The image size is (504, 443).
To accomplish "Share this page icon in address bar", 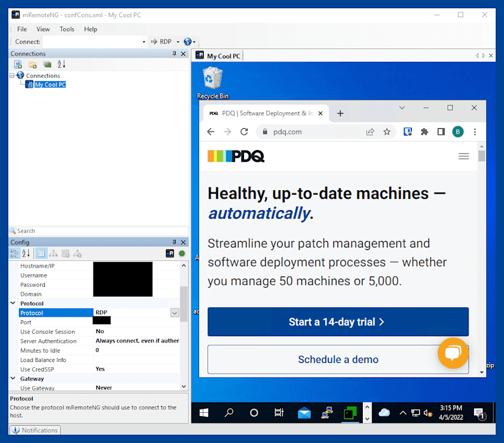I will pyautogui.click(x=370, y=132).
